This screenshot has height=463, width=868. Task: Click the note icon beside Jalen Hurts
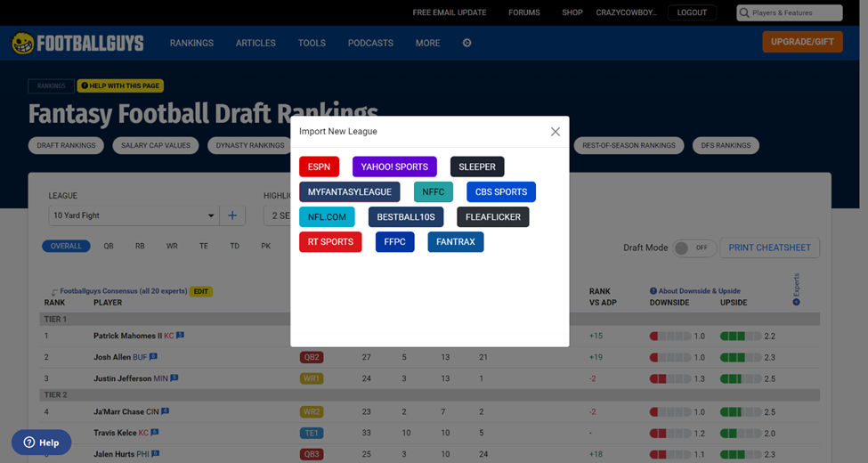click(x=155, y=453)
